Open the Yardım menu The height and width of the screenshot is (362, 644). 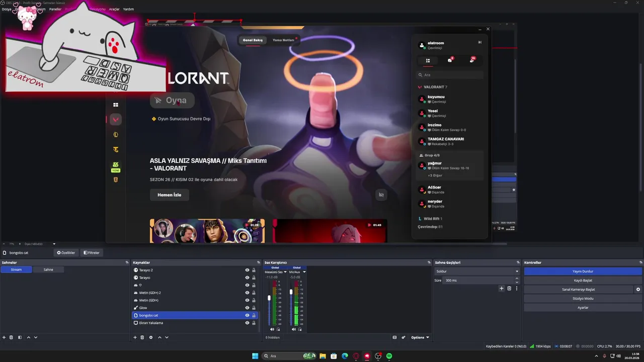(x=128, y=9)
